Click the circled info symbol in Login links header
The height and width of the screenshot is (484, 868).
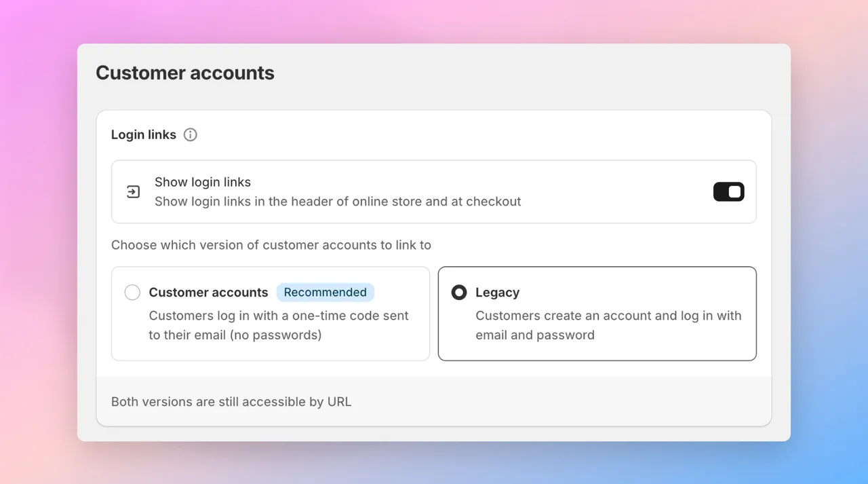click(190, 134)
